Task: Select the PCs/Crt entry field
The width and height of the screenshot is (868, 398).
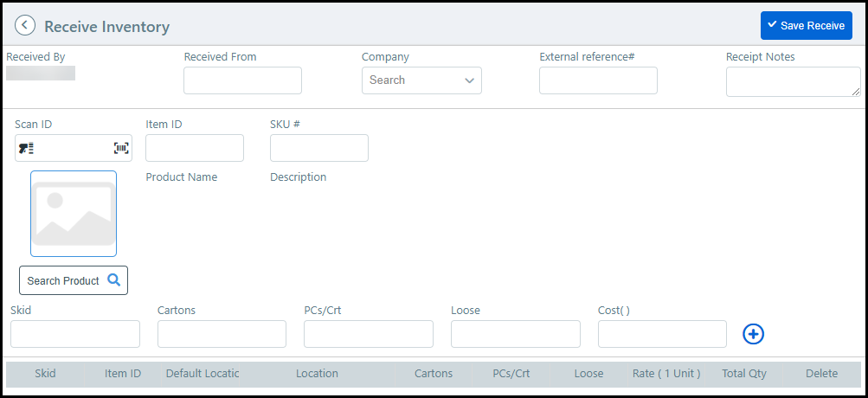Action: click(x=369, y=334)
